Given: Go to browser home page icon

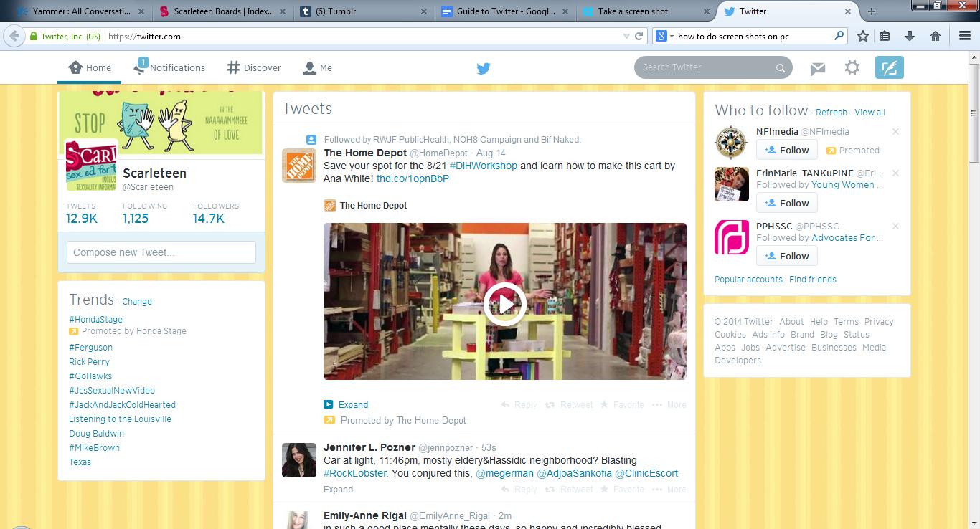Looking at the screenshot, I should click(936, 36).
